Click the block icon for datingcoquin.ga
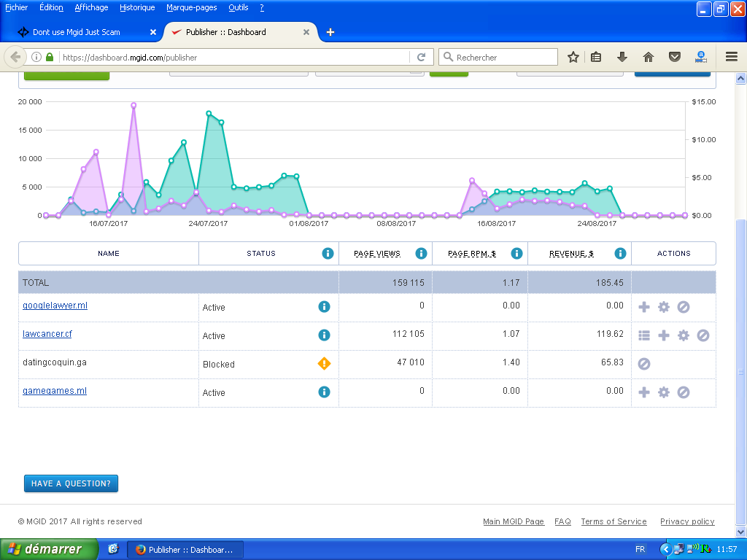747x560 pixels. click(644, 364)
